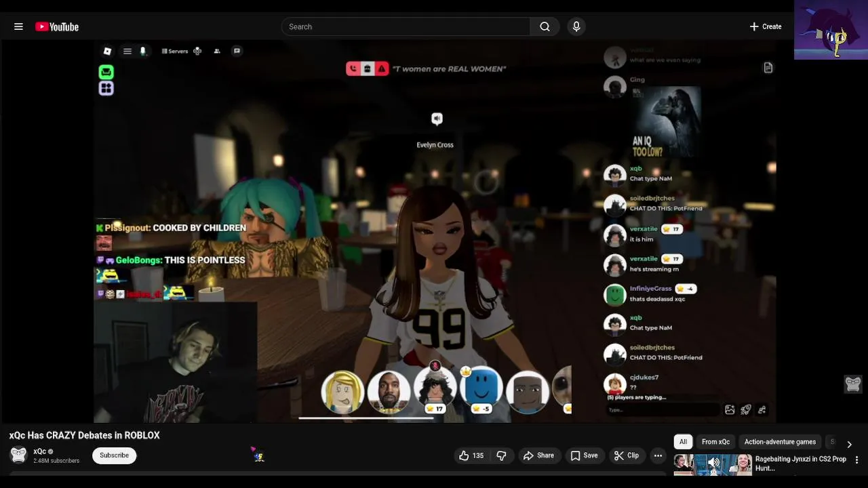Subscribe to the xQc channel
The height and width of the screenshot is (488, 868).
tap(114, 455)
